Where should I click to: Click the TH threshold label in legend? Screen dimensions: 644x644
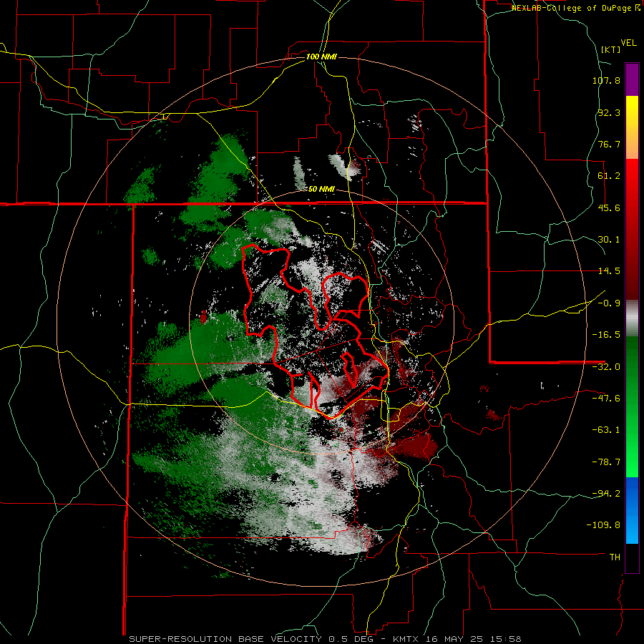coord(615,557)
